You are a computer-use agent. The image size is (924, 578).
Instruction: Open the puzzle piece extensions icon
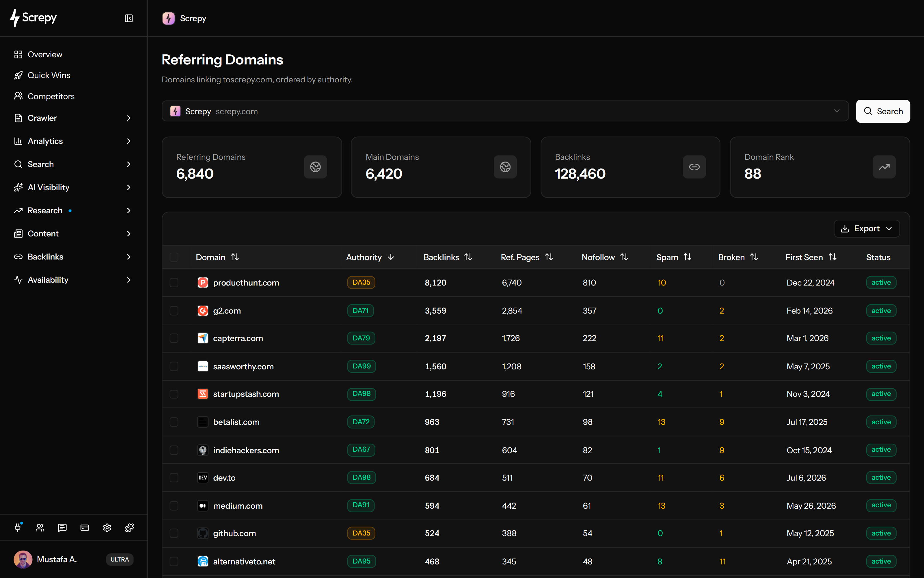pyautogui.click(x=129, y=527)
